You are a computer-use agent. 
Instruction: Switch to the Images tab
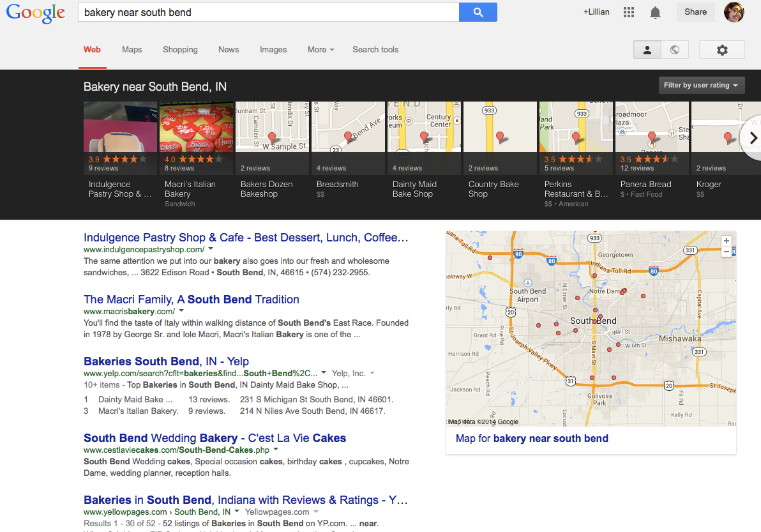point(273,50)
